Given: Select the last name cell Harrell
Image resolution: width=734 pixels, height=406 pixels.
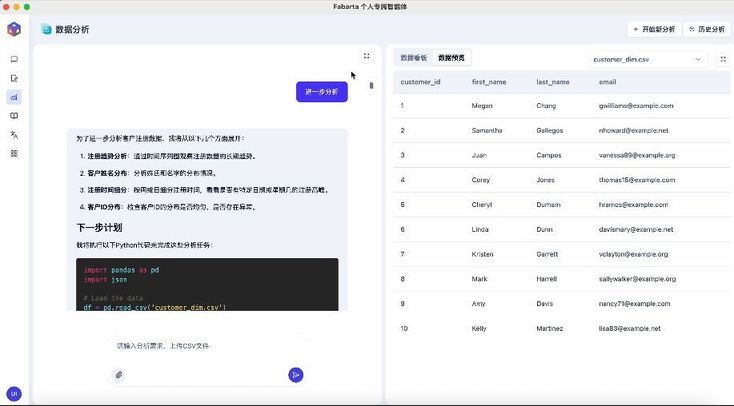Looking at the screenshot, I should pyautogui.click(x=546, y=279).
